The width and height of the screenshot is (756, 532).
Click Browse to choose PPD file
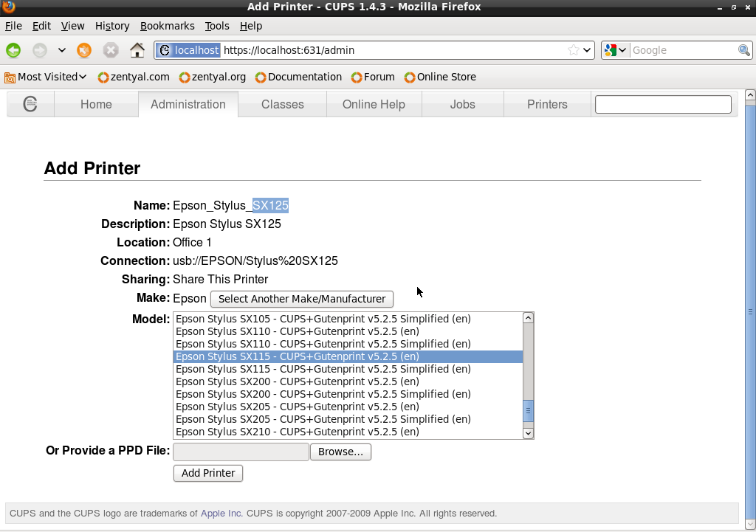coord(340,452)
